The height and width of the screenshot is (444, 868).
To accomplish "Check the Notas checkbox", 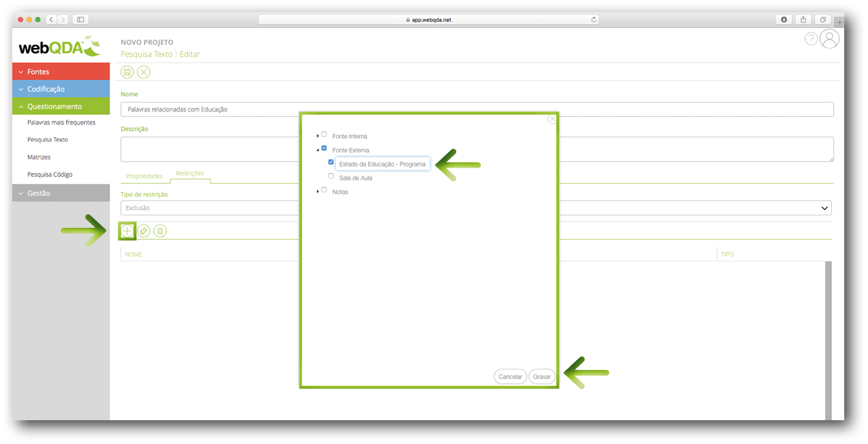I will (324, 190).
